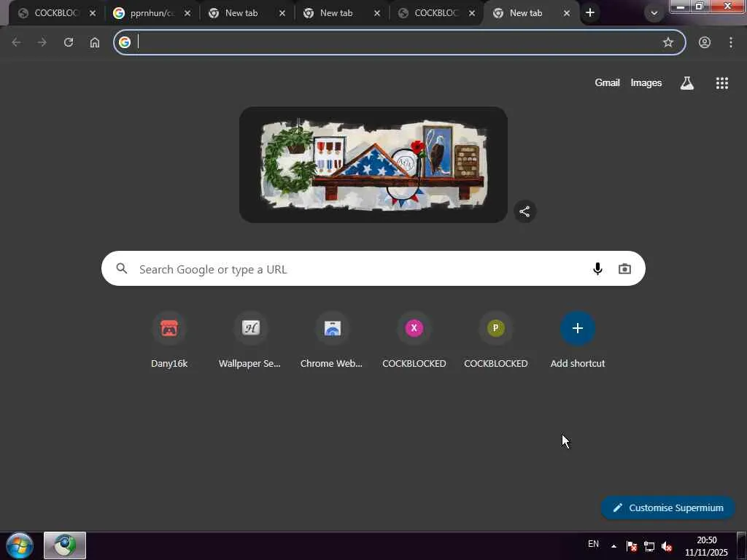Reload the current page
This screenshot has height=560, width=747.
click(x=69, y=42)
